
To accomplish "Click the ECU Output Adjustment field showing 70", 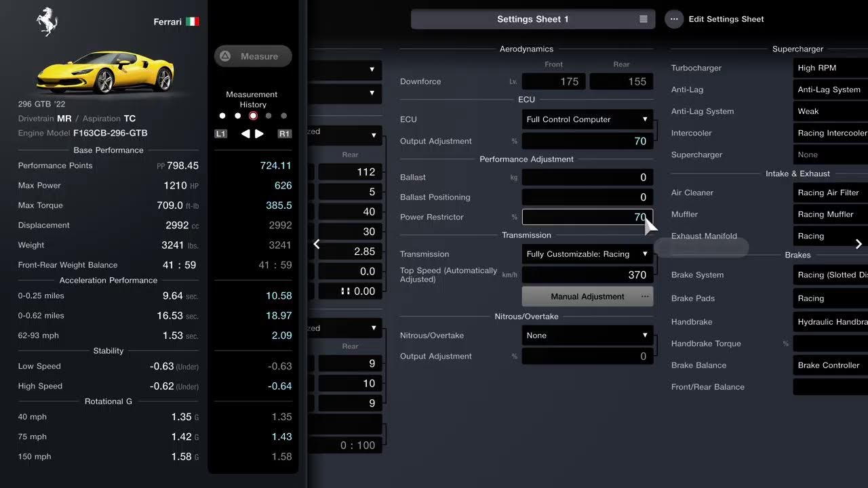I will tap(587, 141).
